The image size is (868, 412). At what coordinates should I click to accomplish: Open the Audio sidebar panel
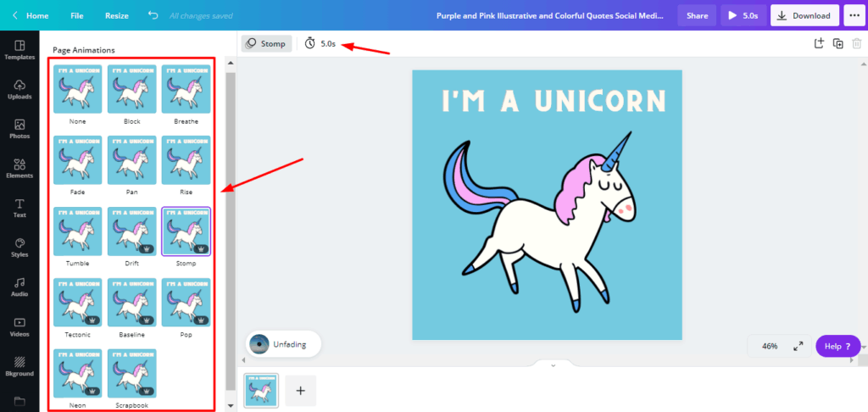19,287
